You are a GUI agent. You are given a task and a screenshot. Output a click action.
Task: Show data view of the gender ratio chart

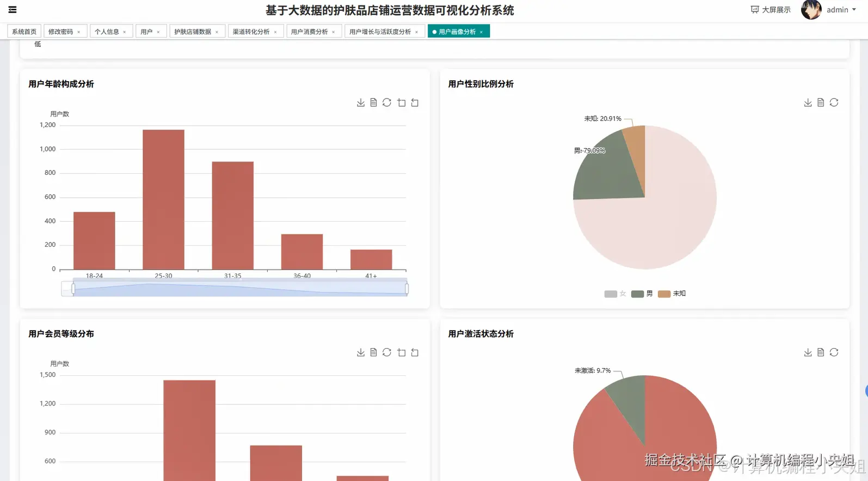(x=821, y=103)
